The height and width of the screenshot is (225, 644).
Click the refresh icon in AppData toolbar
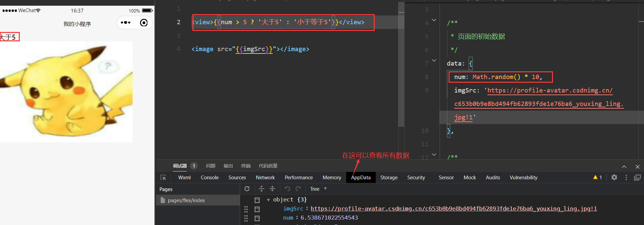click(247, 189)
